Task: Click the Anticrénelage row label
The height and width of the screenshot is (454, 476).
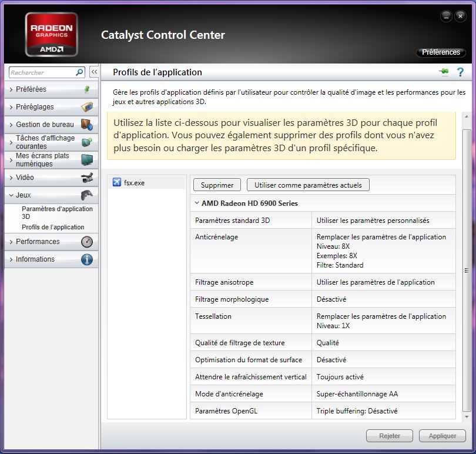Action: (216, 237)
